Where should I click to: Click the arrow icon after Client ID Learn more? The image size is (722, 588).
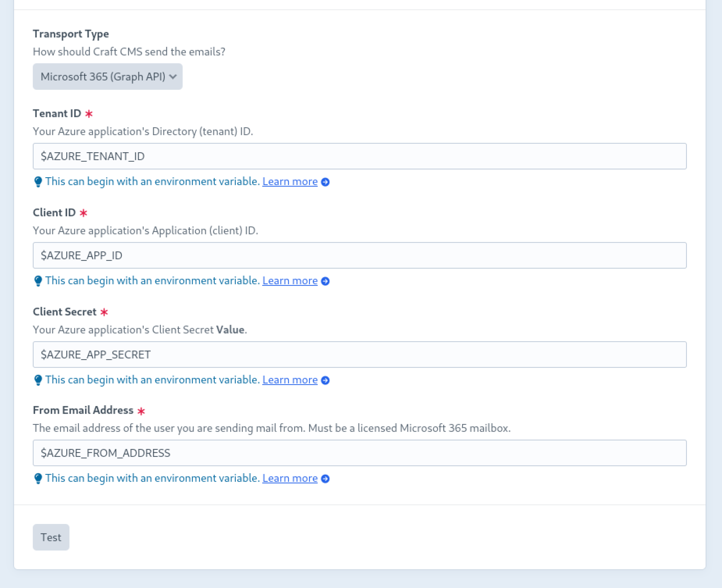click(x=325, y=281)
